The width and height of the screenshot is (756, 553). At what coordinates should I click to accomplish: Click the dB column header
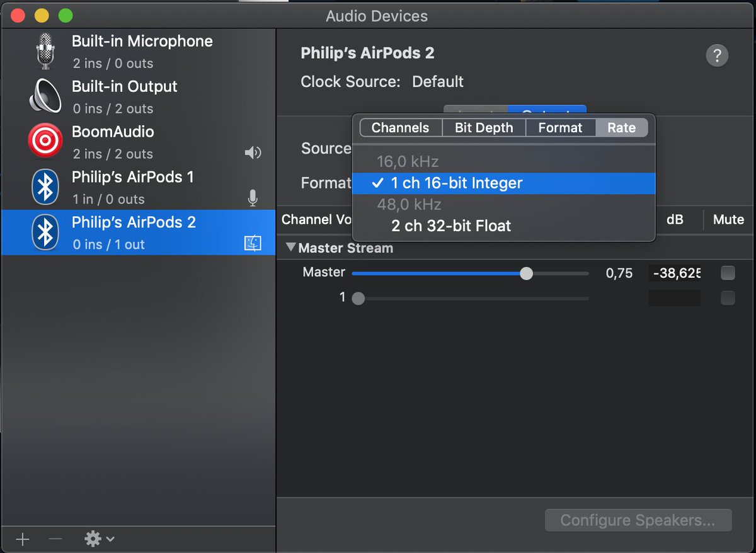pyautogui.click(x=675, y=219)
